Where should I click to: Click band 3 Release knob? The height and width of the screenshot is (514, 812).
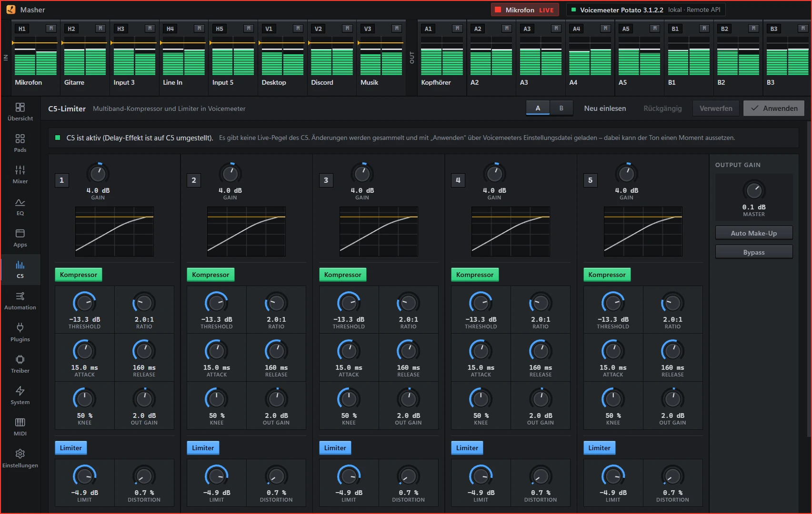408,351
